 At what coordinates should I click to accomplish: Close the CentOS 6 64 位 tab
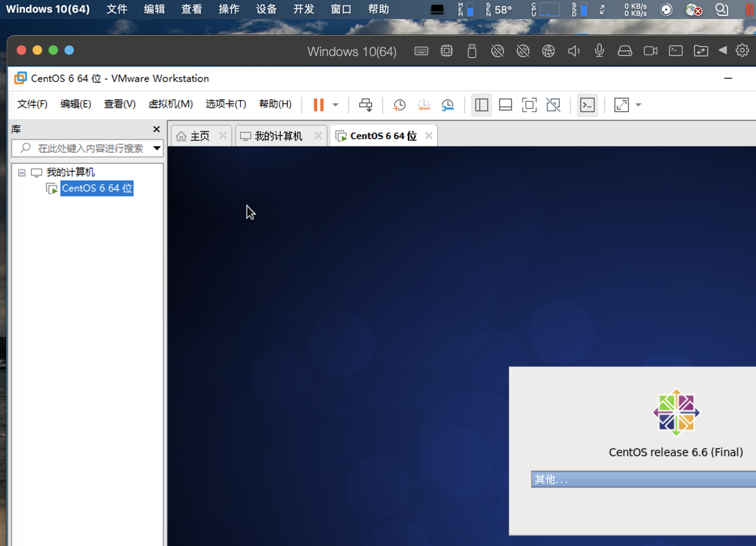pyautogui.click(x=428, y=136)
